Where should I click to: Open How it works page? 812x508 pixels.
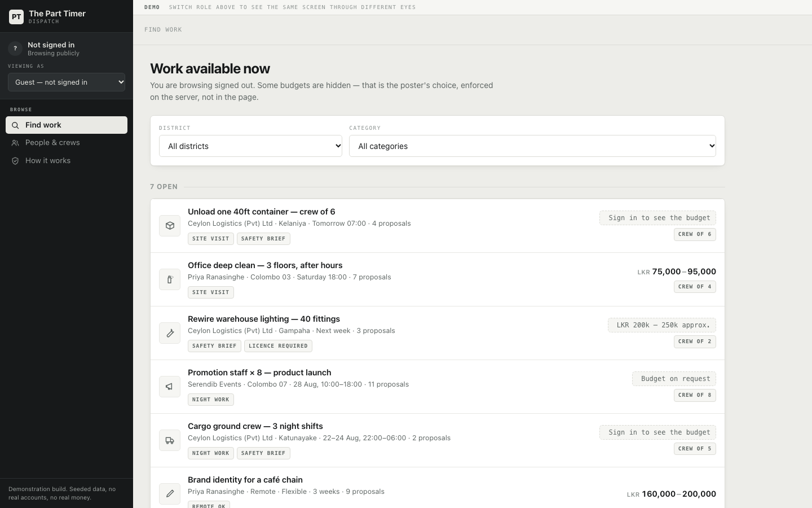(x=67, y=161)
